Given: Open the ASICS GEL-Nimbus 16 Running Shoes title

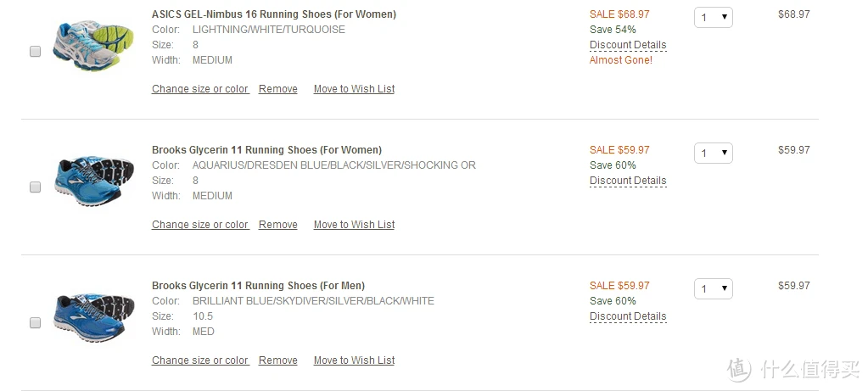Looking at the screenshot, I should (274, 14).
